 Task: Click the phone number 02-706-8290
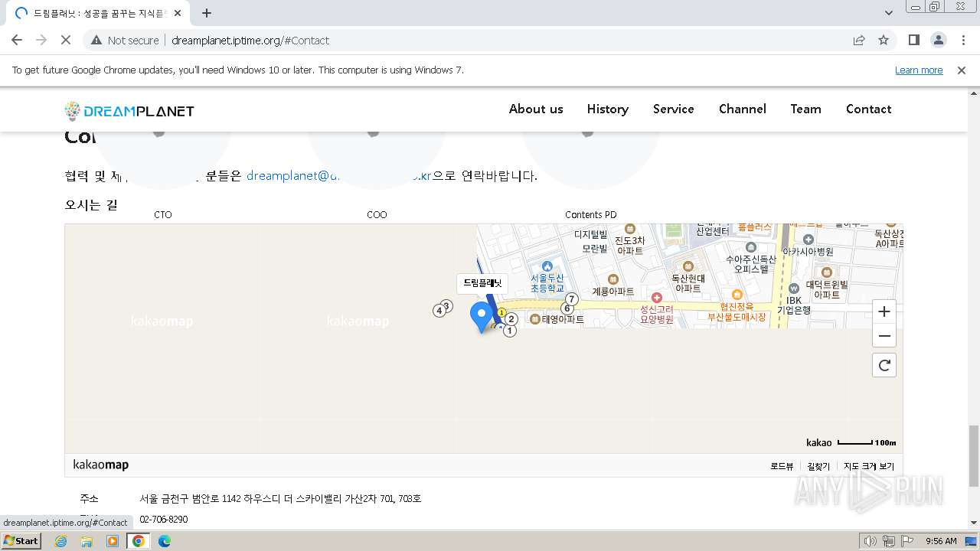pyautogui.click(x=164, y=519)
